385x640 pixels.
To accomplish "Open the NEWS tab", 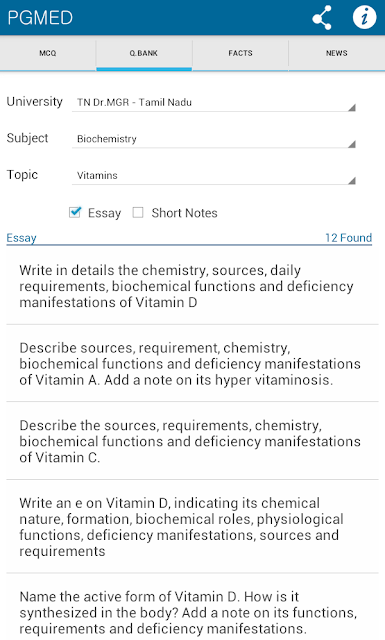I will click(337, 53).
